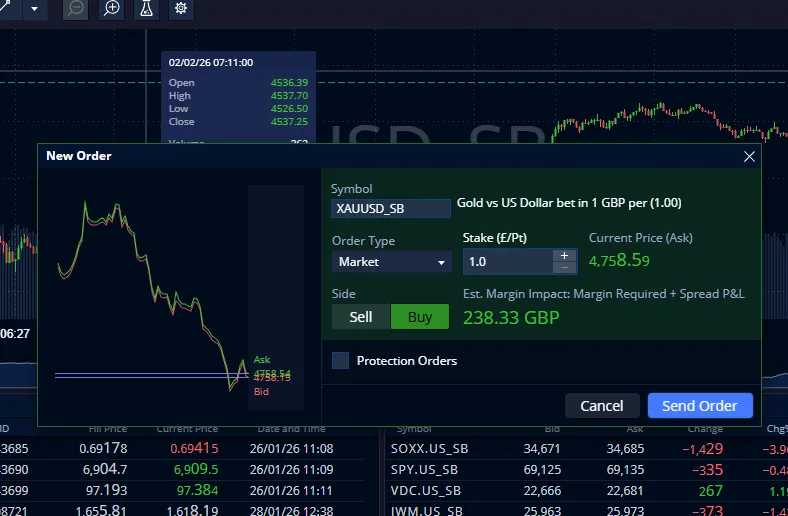Click the chart tooltip Open value 4536.39
788x516 pixels.
(289, 82)
